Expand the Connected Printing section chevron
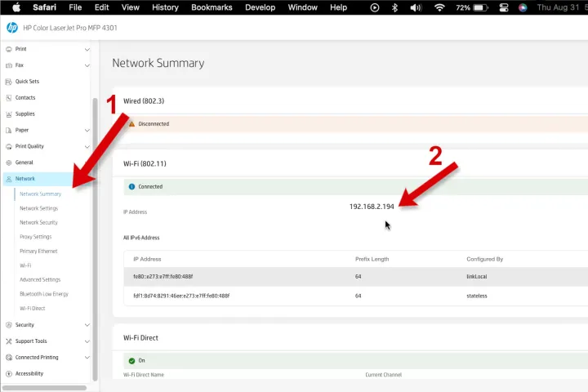Image resolution: width=588 pixels, height=392 pixels. (x=87, y=358)
